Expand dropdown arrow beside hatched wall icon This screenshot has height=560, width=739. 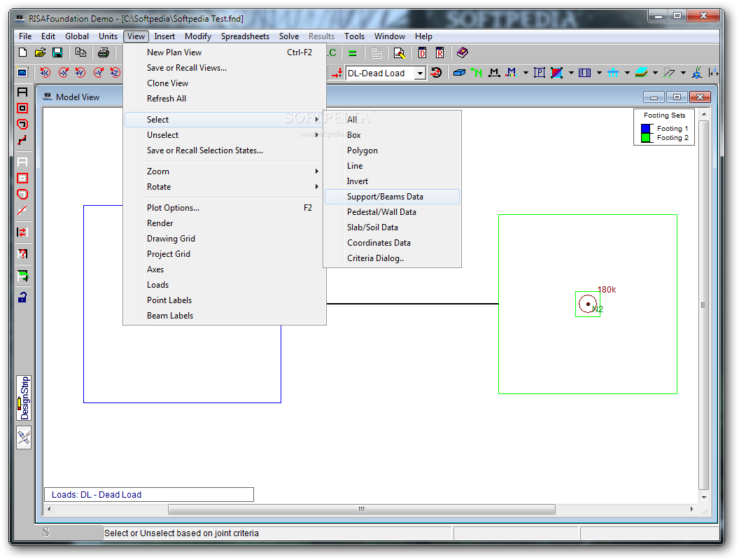coord(599,73)
